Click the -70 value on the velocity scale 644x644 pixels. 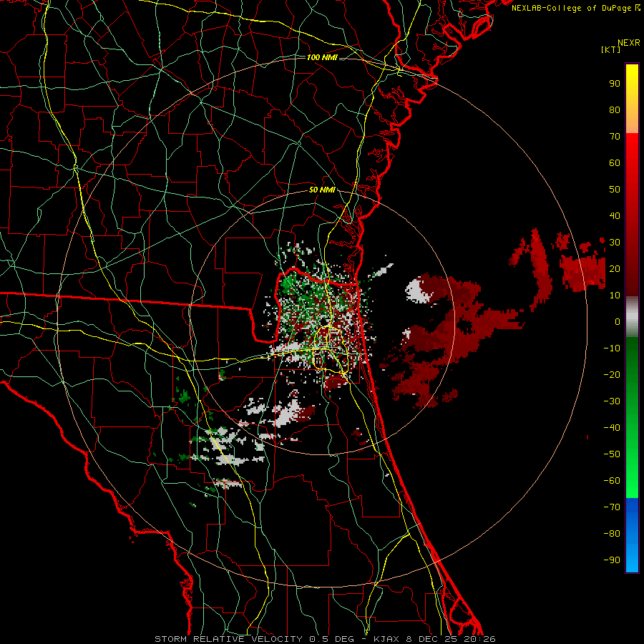pos(612,507)
